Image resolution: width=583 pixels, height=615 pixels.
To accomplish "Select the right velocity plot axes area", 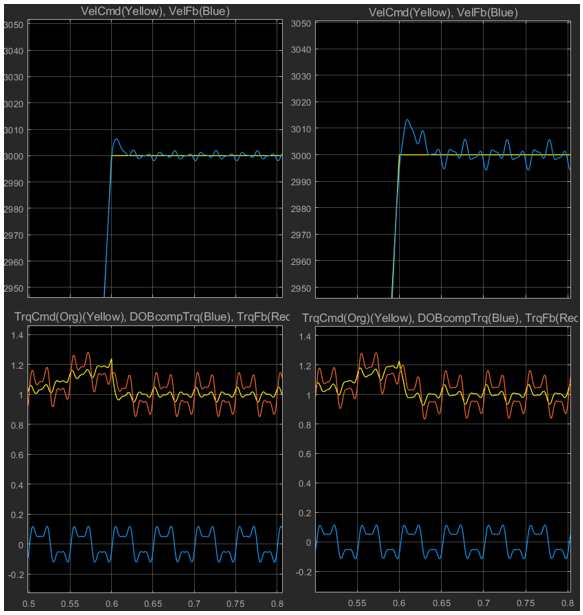I will point(443,160).
